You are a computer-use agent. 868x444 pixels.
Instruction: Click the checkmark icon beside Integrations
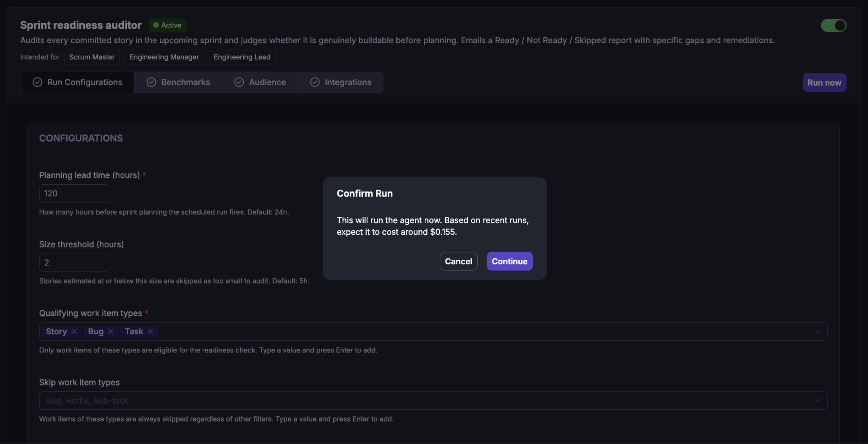[315, 82]
